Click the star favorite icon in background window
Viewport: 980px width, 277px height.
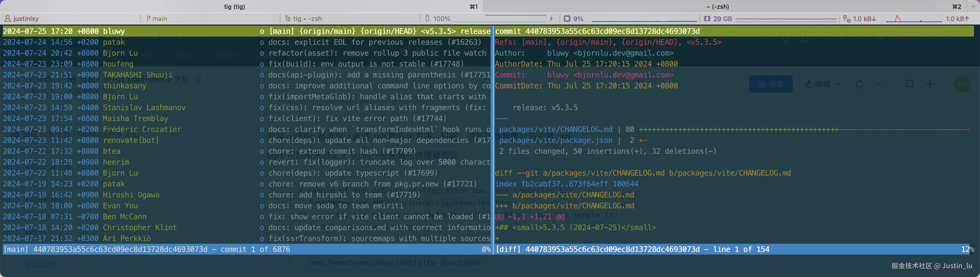[198, 80]
